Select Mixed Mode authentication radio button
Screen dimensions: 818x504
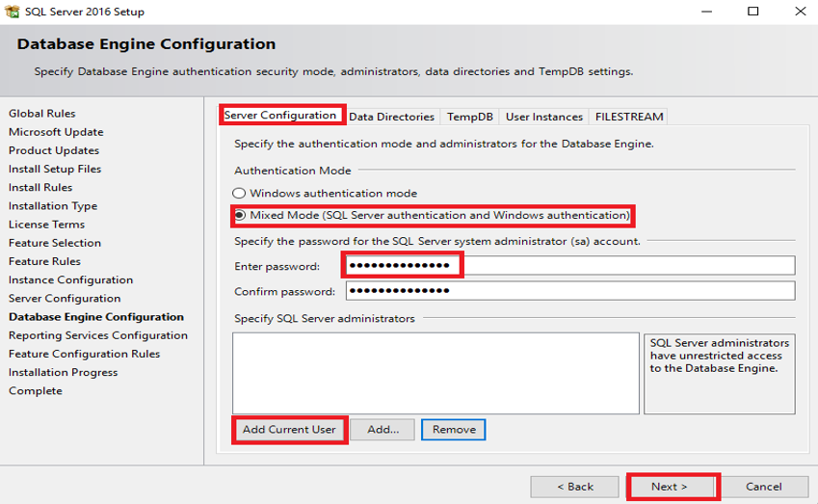tap(240, 215)
